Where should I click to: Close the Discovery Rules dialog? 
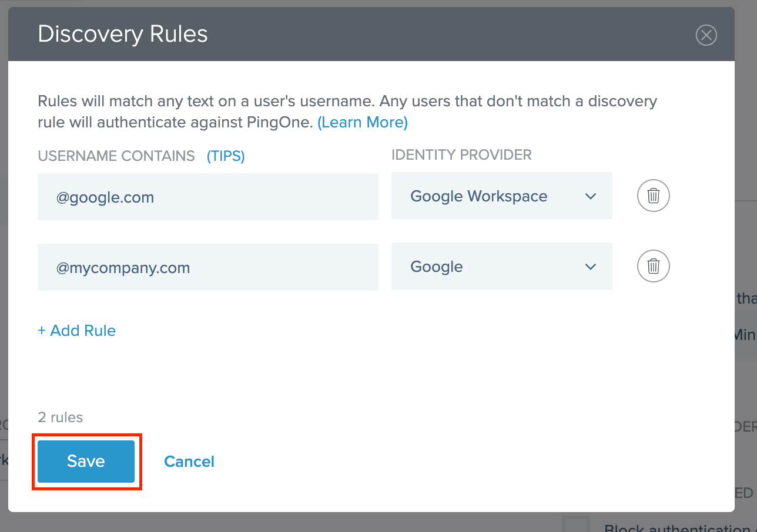706,35
